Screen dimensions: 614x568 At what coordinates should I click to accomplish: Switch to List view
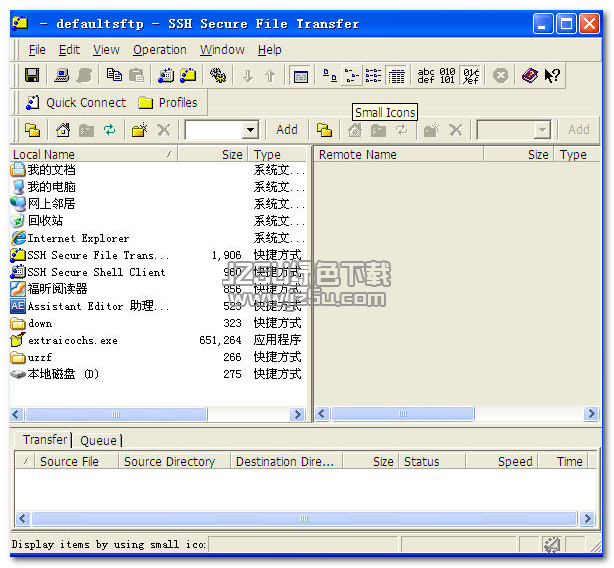(373, 75)
